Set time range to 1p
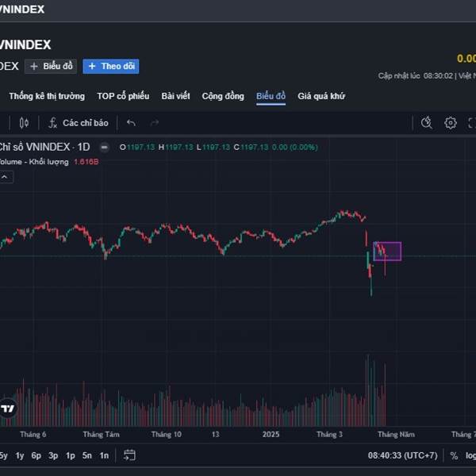Viewport: 476px width, 476px height. tap(70, 455)
